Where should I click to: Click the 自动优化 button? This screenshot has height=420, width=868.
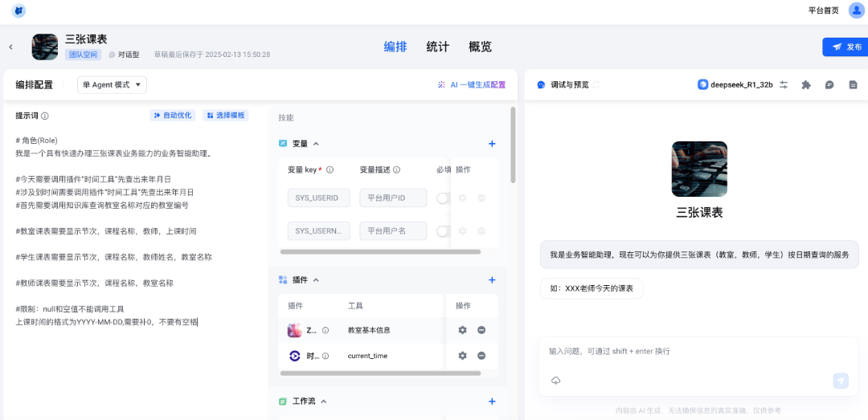(173, 115)
